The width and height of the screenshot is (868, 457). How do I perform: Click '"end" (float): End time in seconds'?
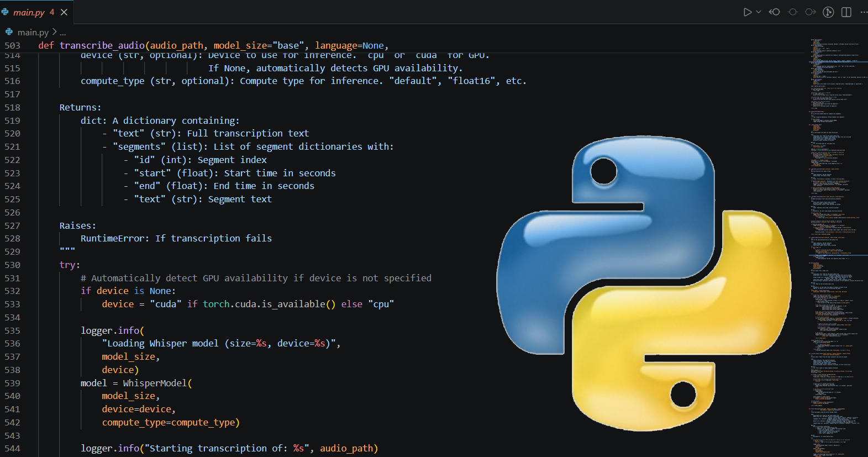point(224,186)
